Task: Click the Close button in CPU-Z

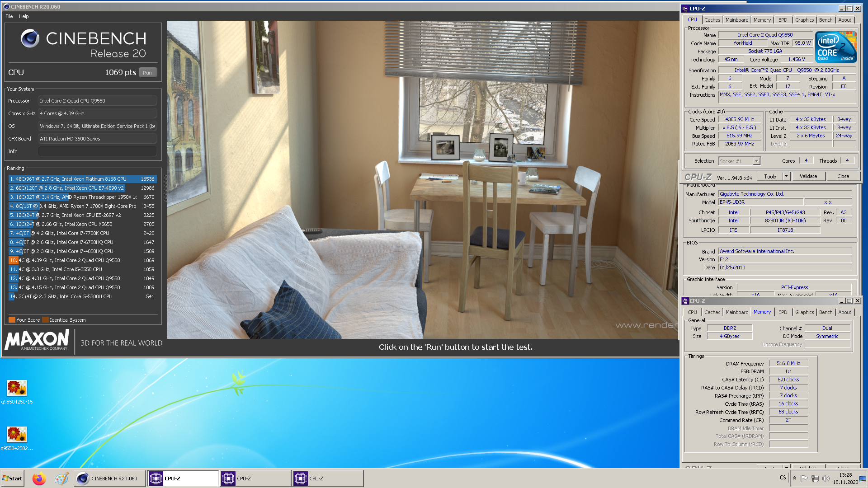Action: [x=843, y=177]
